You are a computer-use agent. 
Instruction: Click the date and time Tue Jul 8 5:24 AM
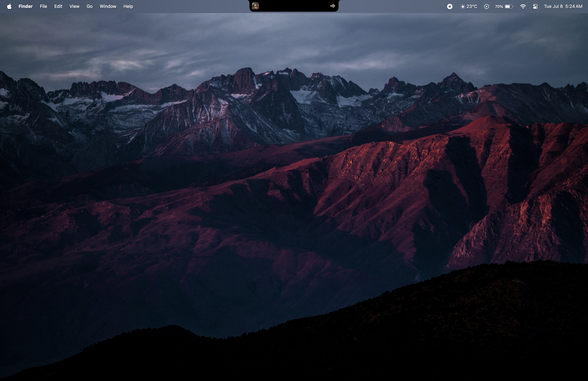coord(563,6)
